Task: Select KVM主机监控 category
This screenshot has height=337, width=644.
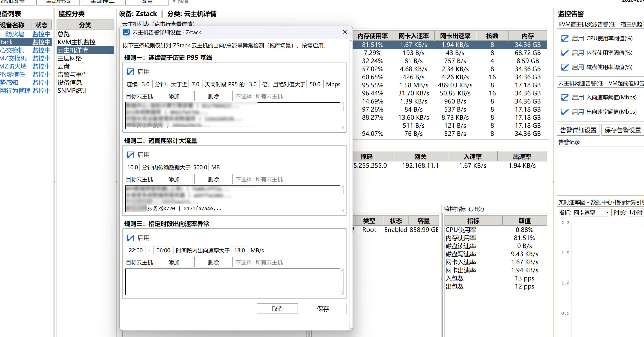Action: [85, 42]
